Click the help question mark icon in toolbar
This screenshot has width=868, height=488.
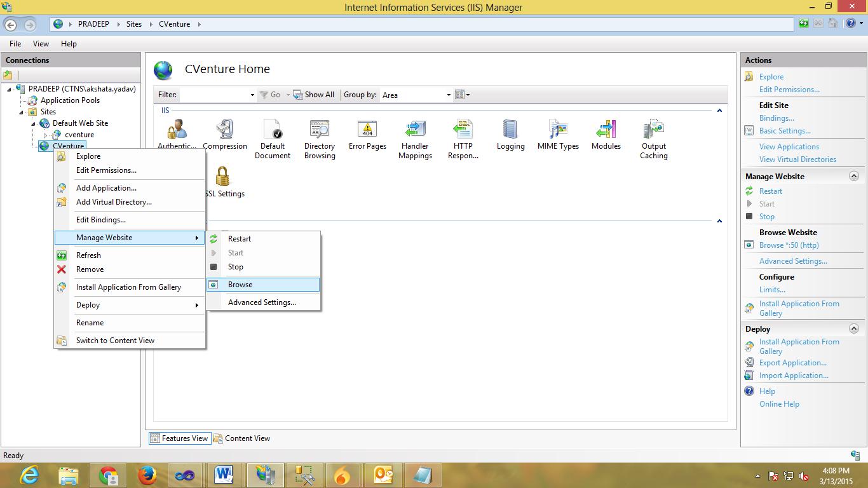pyautogui.click(x=851, y=24)
